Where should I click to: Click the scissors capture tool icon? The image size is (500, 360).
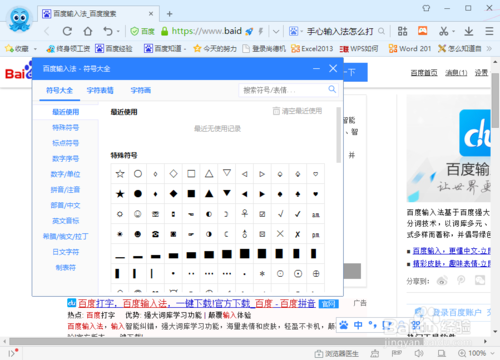(443, 31)
